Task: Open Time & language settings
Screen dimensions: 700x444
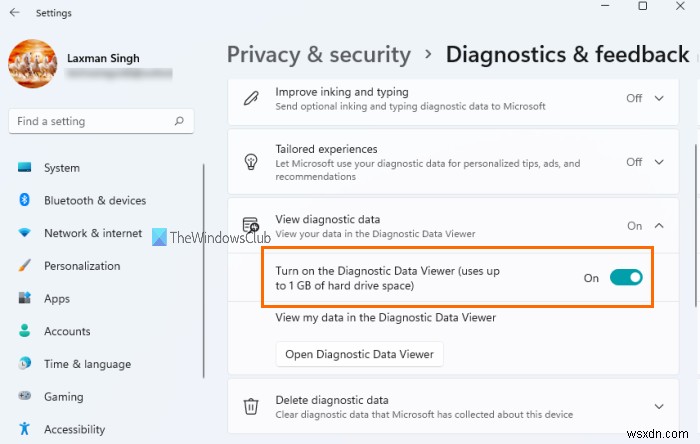Action: (x=87, y=364)
